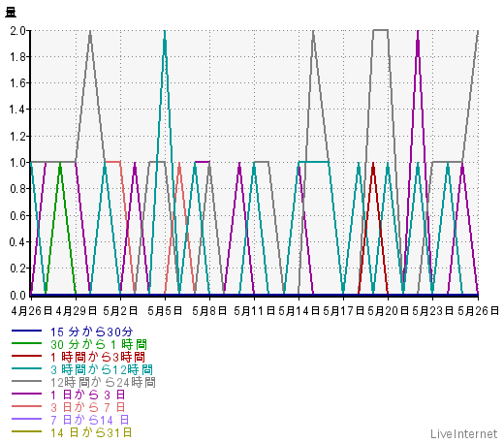Click the 量 axis title
Screen dimensions: 504x443
11,13
